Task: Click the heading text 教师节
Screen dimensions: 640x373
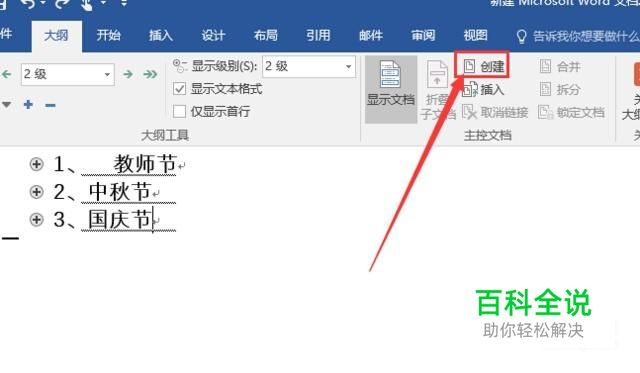Action: click(x=144, y=164)
